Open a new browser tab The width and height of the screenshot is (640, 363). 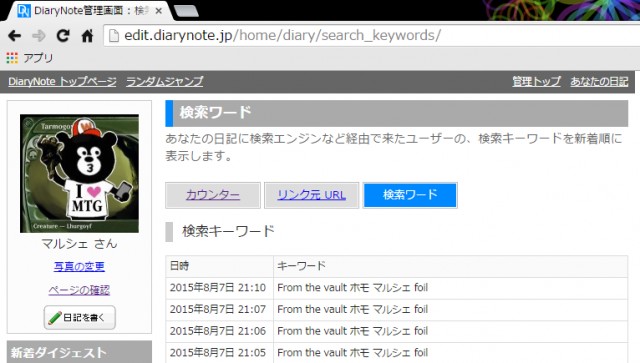click(186, 11)
